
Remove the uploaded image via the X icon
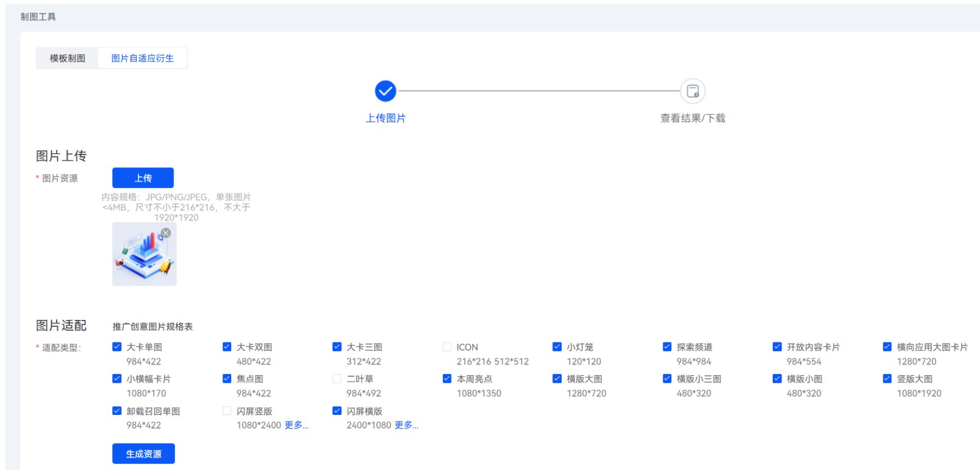166,233
